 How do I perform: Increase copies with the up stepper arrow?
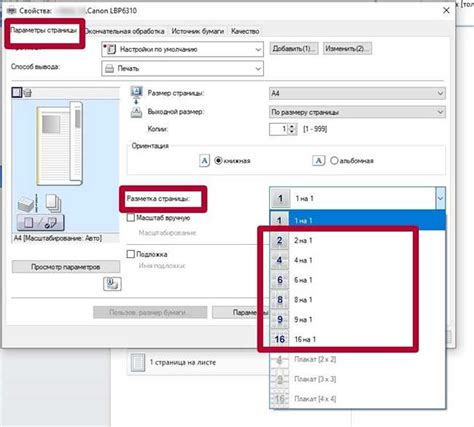[292, 126]
